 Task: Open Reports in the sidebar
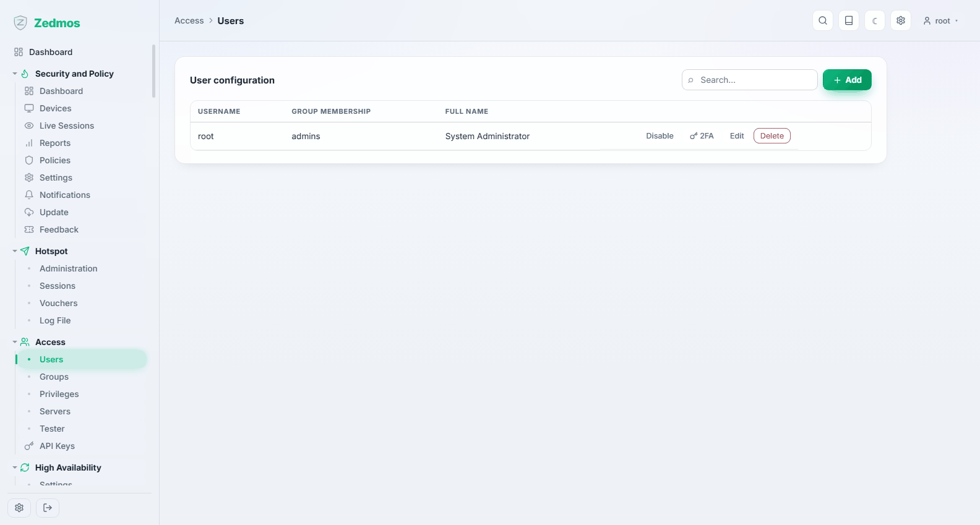point(54,143)
